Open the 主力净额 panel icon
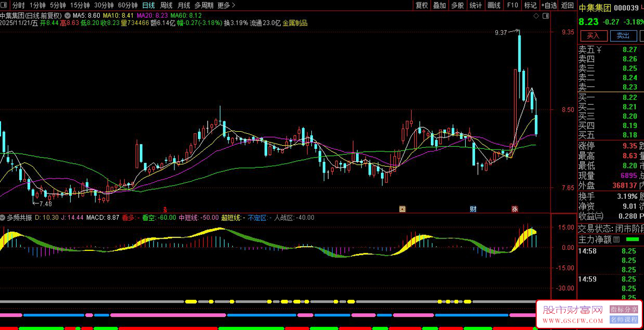 pos(616,239)
